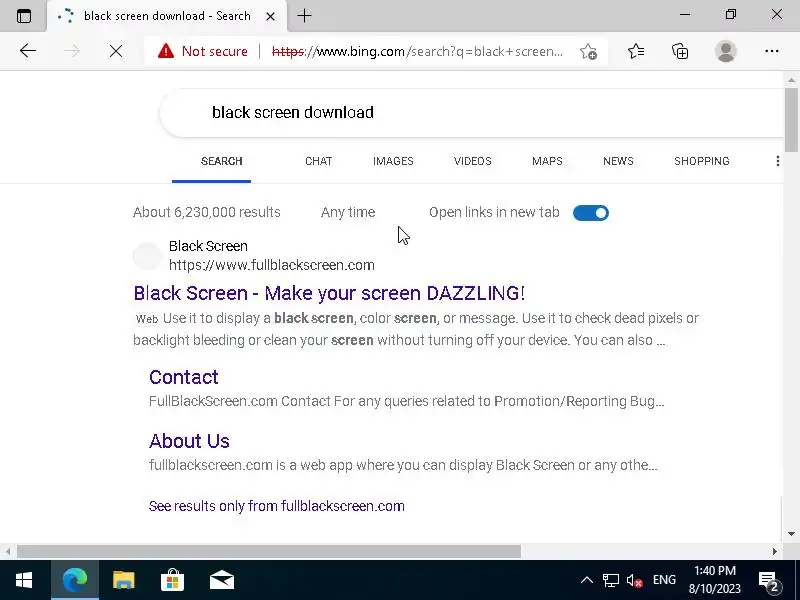
Task: Click the Bing URL in address bar
Action: tap(417, 52)
